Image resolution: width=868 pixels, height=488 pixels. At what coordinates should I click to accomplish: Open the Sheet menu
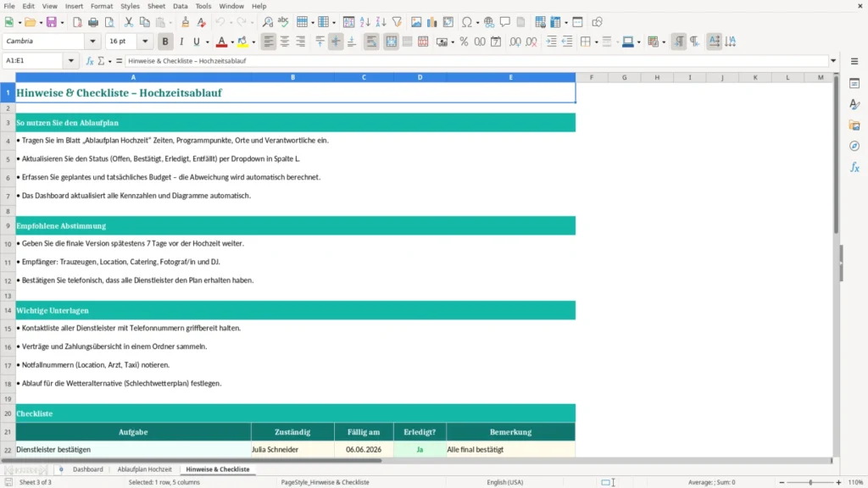click(x=156, y=6)
